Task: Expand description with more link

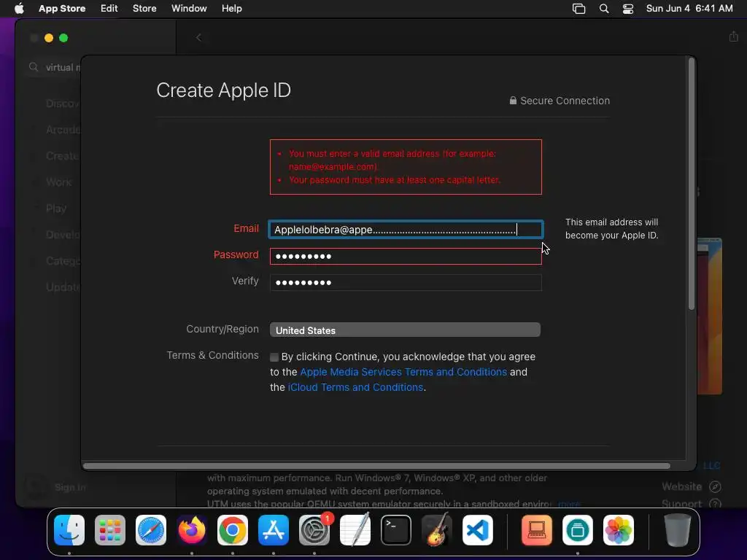Action: 569,504
